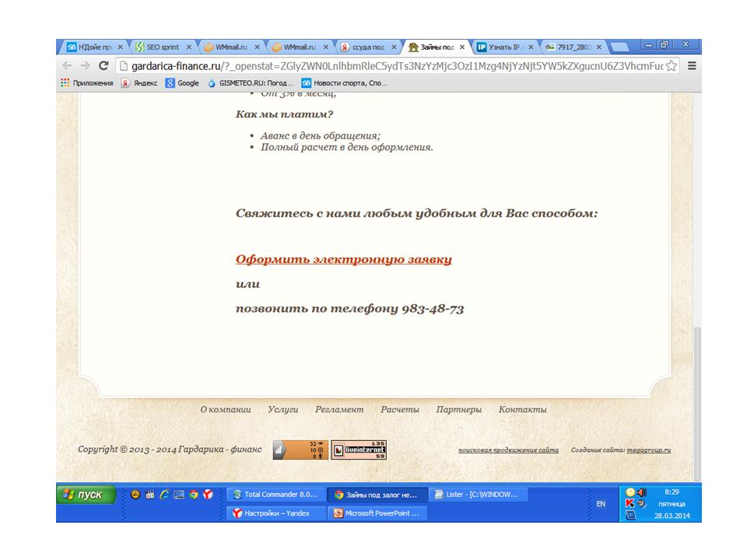This screenshot has height=560, width=747.
Task: Click Show Desktop quick launch icon
Action: tap(179, 495)
